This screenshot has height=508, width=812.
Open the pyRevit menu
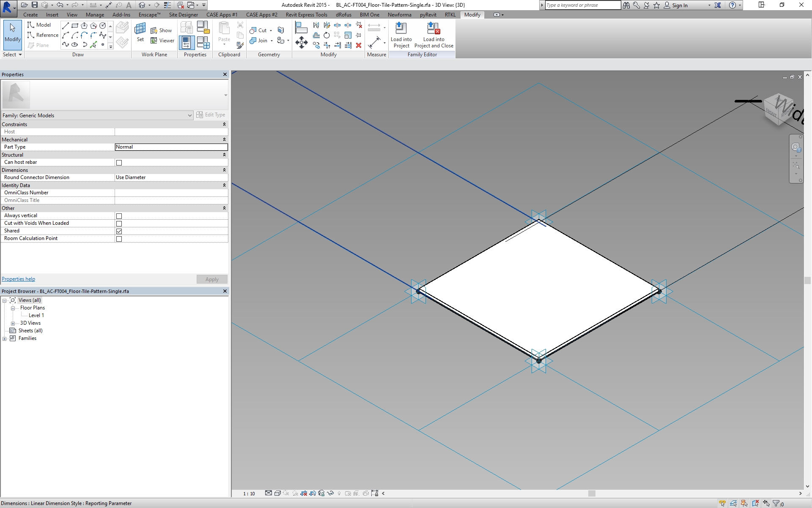click(428, 14)
